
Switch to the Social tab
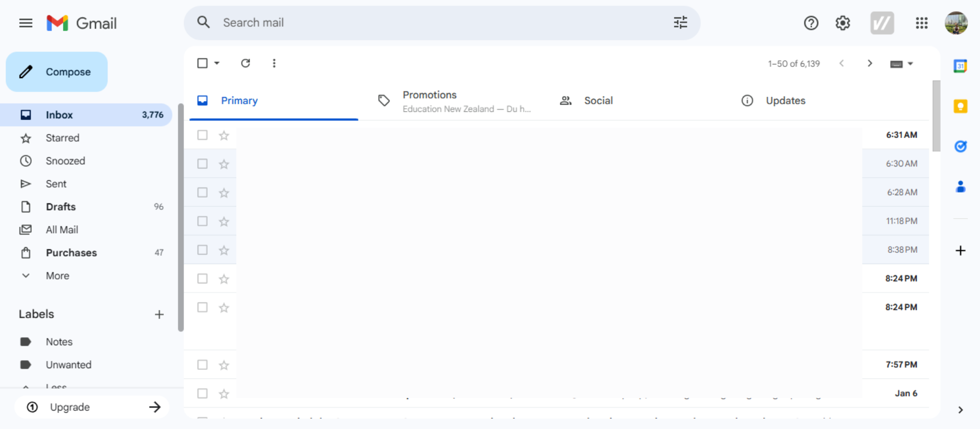point(598,101)
